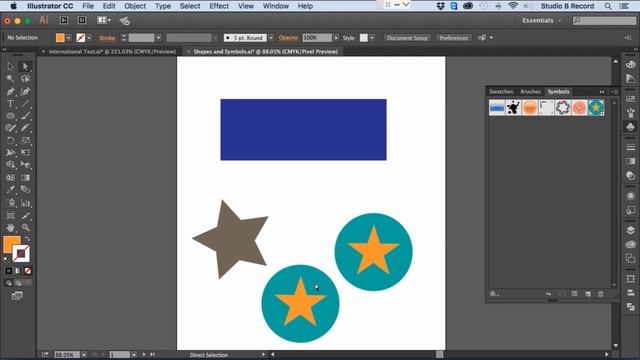Open the Symbol Libraries menu icon
The width and height of the screenshot is (640, 360).
coord(494,294)
